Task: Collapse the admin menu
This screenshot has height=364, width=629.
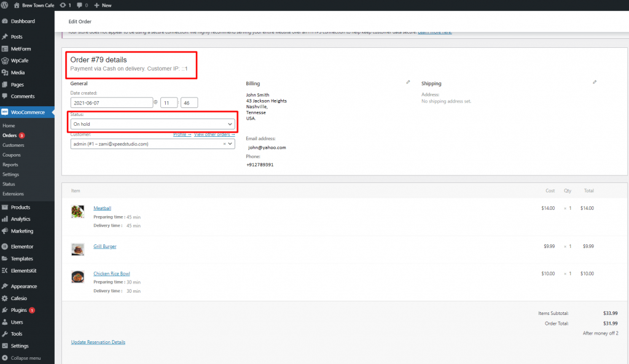Action: pyautogui.click(x=21, y=358)
